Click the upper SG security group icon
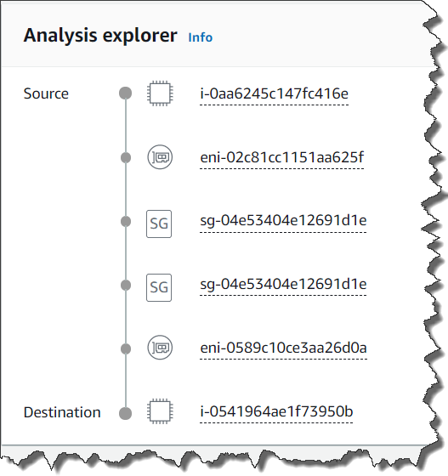The width and height of the screenshot is (448, 476). tap(159, 224)
